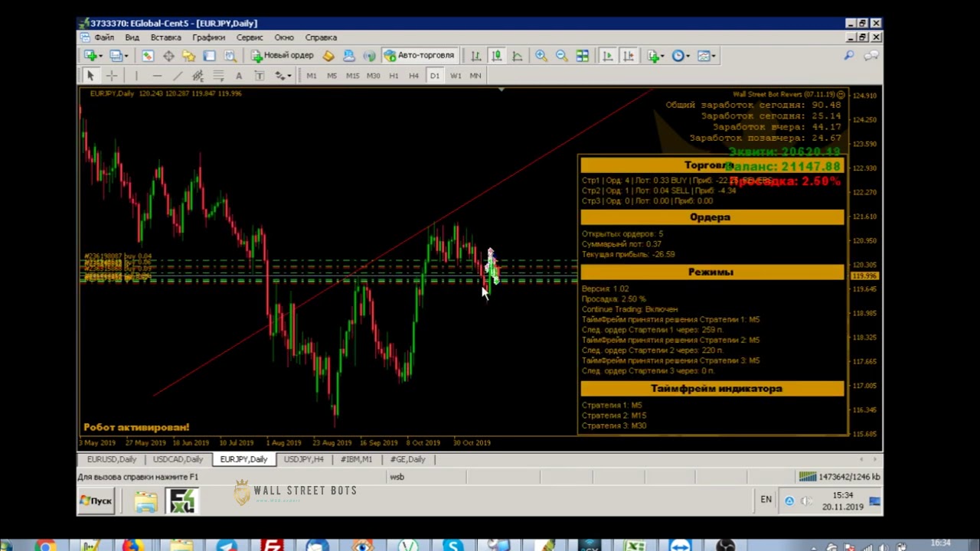The height and width of the screenshot is (551, 980).
Task: Expand the arrows objects dropdown
Action: 289,76
